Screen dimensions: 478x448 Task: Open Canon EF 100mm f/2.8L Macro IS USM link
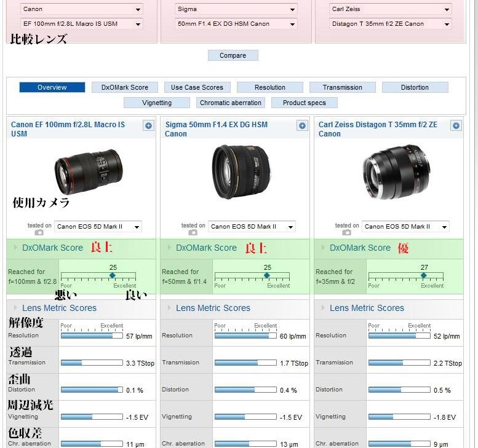point(68,129)
